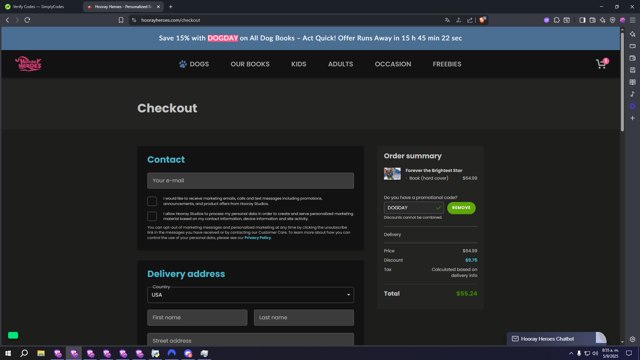The width and height of the screenshot is (640, 360).
Task: Open the music note sidebar icon
Action: (632, 94)
